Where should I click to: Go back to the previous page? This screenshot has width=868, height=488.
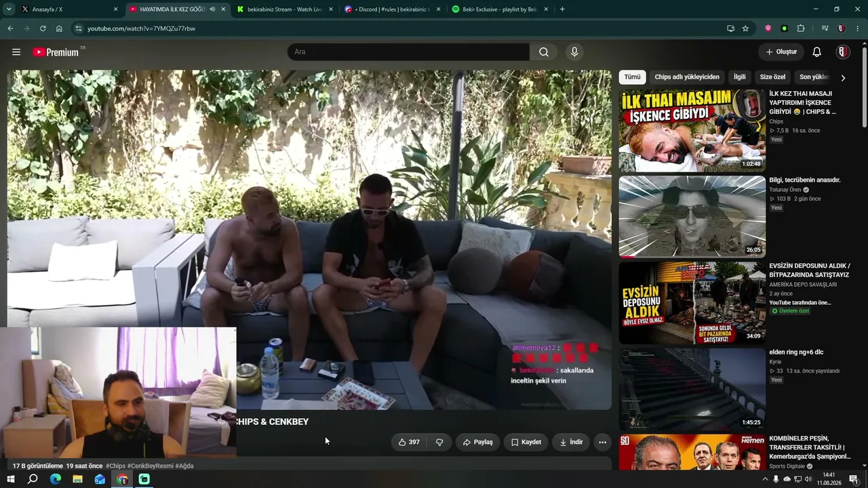(x=10, y=28)
